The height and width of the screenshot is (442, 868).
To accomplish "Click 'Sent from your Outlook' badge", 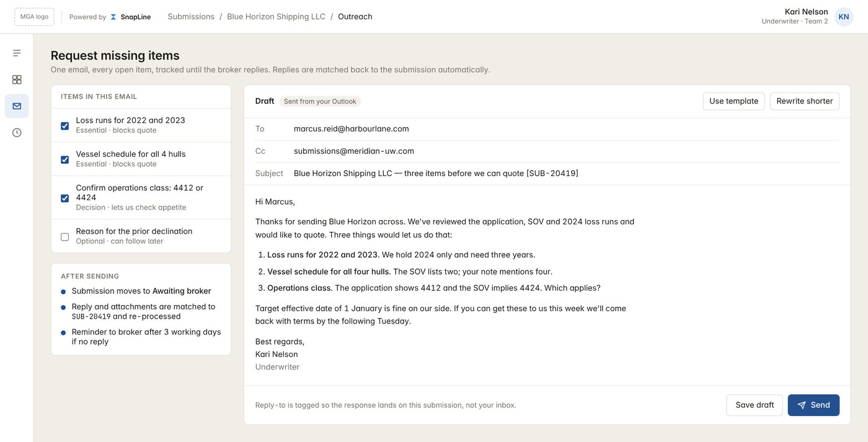I will 320,101.
